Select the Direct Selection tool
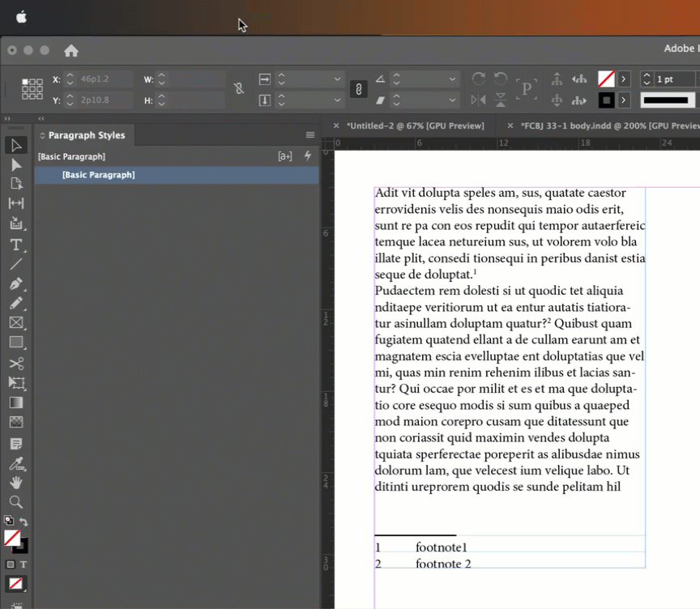This screenshot has height=609, width=700. pyautogui.click(x=16, y=165)
